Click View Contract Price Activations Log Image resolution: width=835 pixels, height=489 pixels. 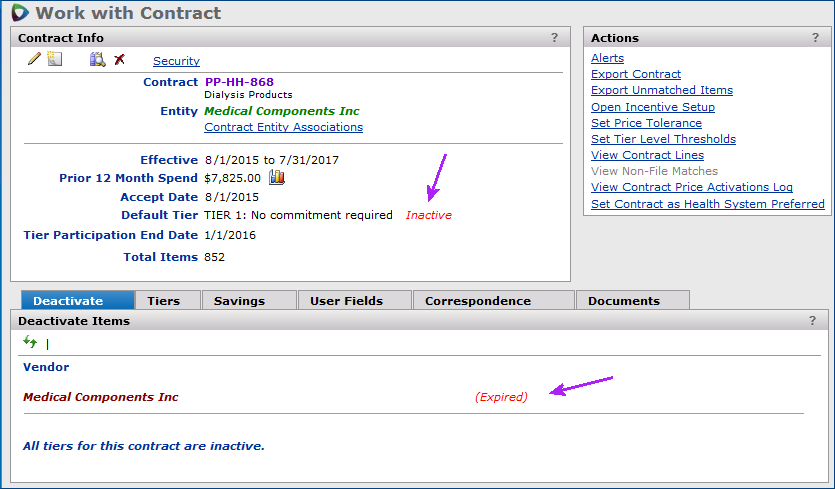692,187
